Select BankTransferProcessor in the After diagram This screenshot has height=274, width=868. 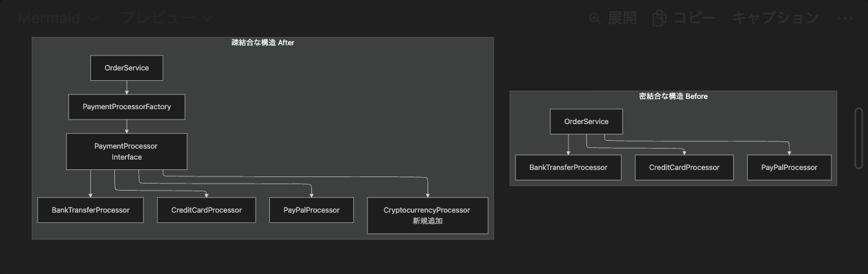click(90, 210)
